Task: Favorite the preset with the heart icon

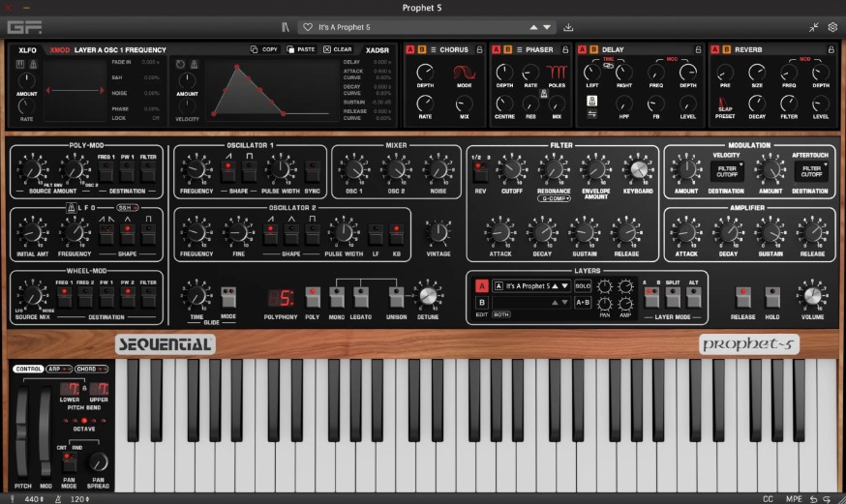Action: [308, 27]
